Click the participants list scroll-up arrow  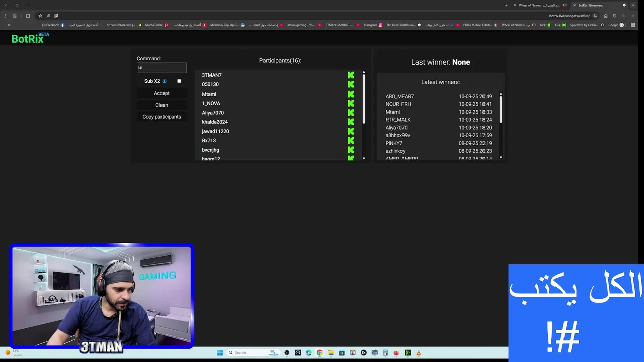(364, 73)
